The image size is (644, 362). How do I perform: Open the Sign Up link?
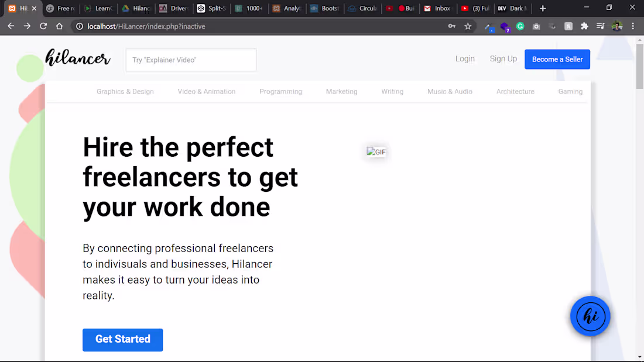point(503,58)
